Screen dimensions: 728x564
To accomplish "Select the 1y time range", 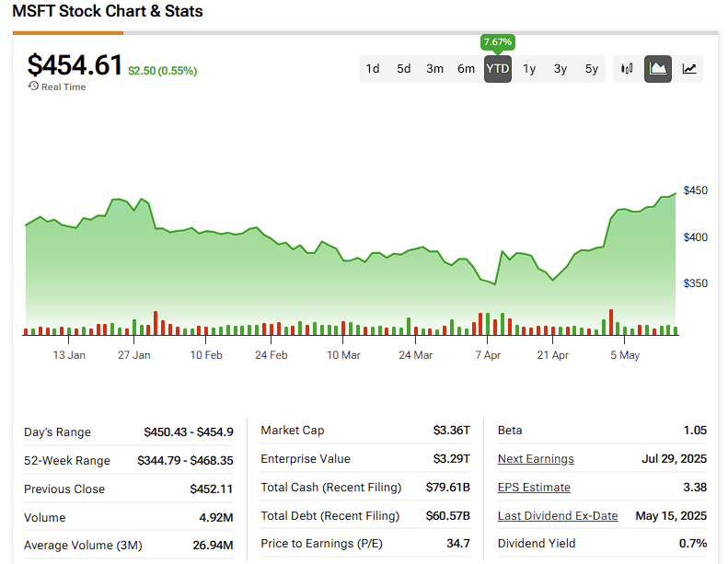I will [x=529, y=69].
